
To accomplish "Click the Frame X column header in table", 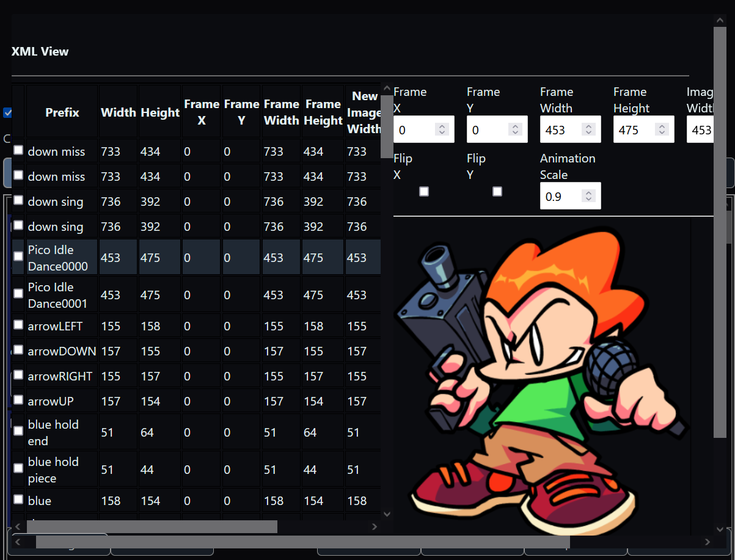I will [202, 112].
